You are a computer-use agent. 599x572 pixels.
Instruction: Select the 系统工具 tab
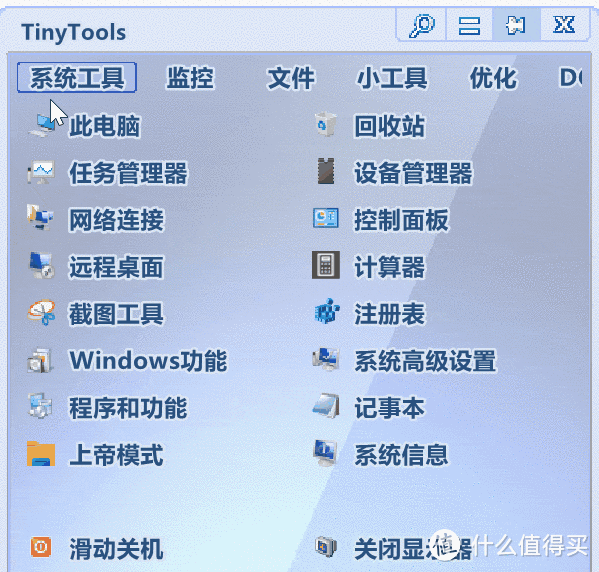click(x=77, y=78)
